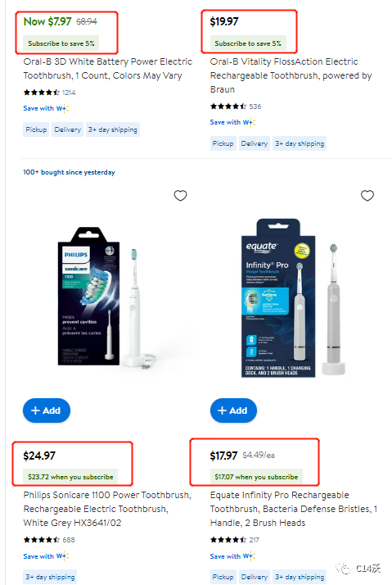Add Philips Sonicare 1100 to cart

[x=47, y=410]
